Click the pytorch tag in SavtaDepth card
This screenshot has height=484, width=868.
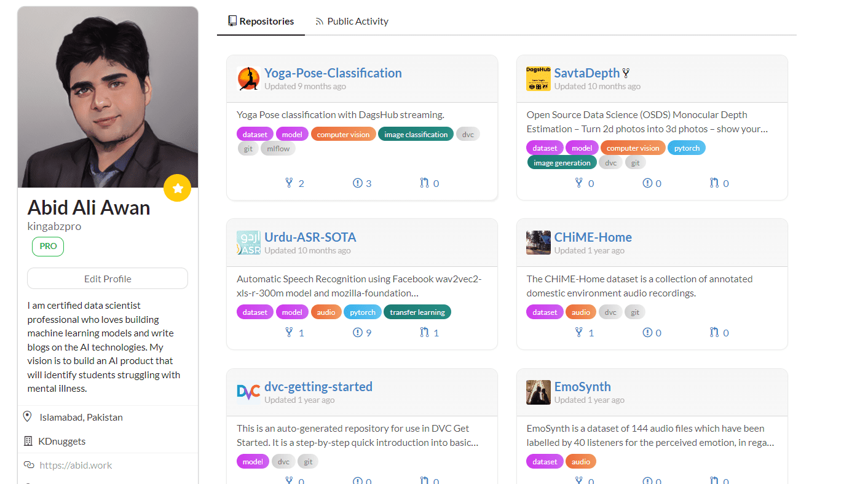click(x=687, y=148)
